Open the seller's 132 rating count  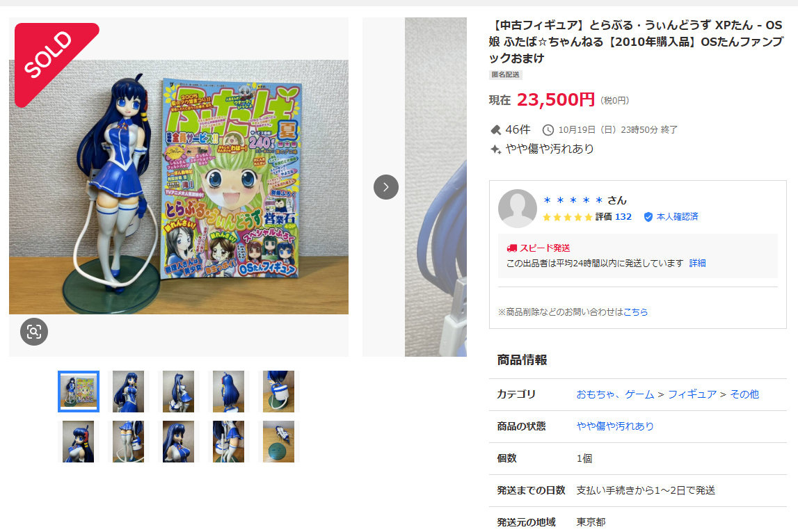[623, 217]
